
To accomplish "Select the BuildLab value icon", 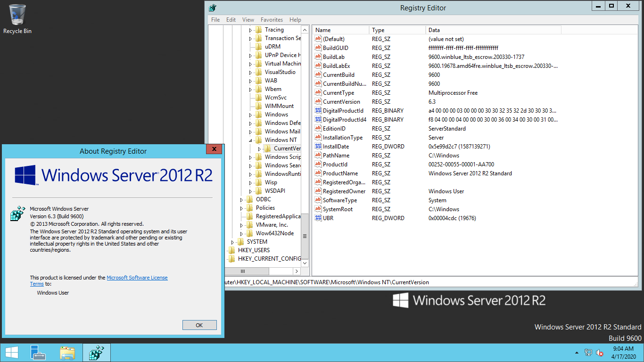I will click(x=318, y=57).
